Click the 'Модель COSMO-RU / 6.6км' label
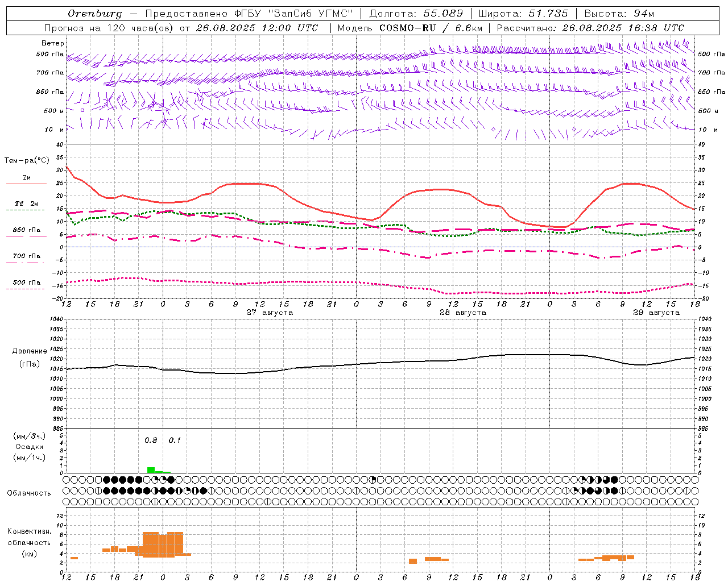The image size is (728, 582). click(x=410, y=28)
